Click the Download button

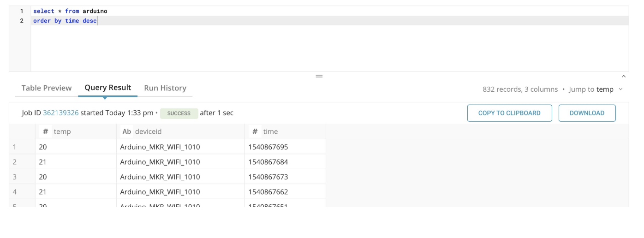[x=587, y=113]
